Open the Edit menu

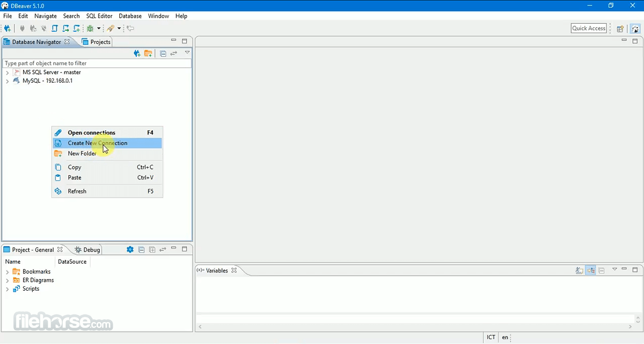pyautogui.click(x=23, y=16)
